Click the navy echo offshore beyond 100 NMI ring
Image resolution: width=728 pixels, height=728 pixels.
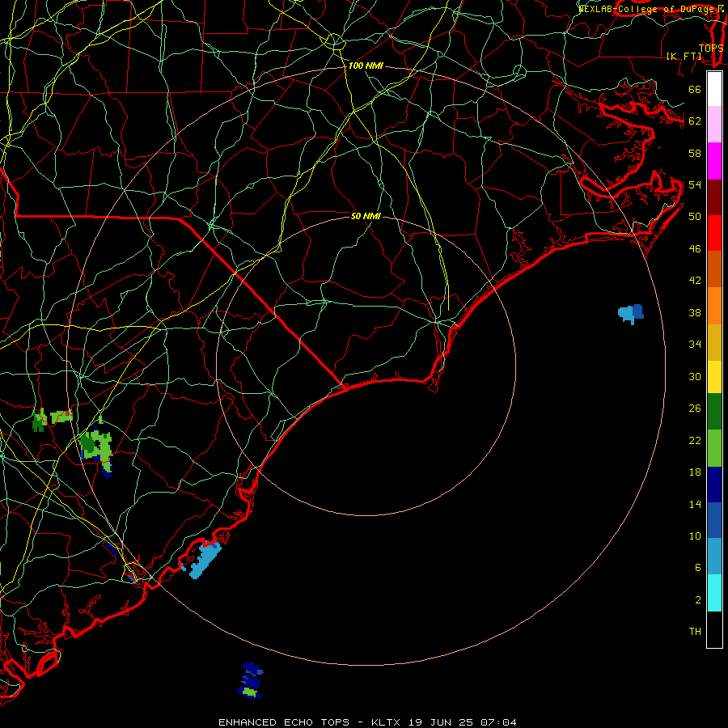(251, 680)
